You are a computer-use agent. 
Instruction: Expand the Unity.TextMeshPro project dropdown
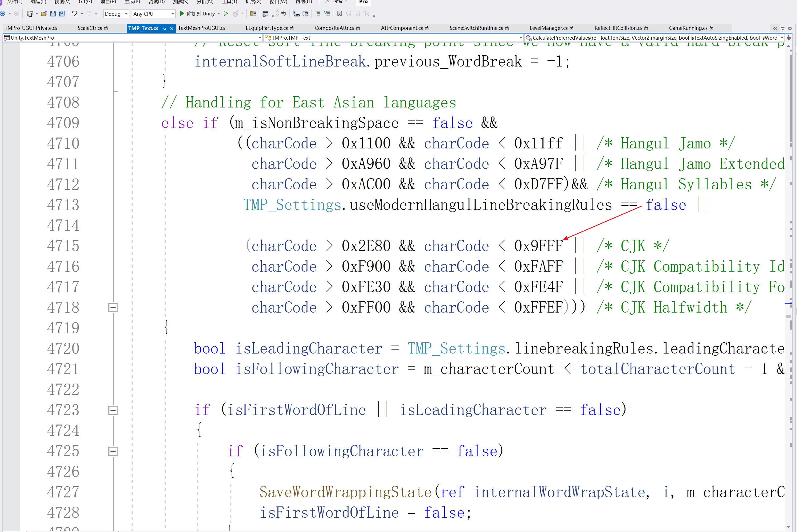pos(260,38)
